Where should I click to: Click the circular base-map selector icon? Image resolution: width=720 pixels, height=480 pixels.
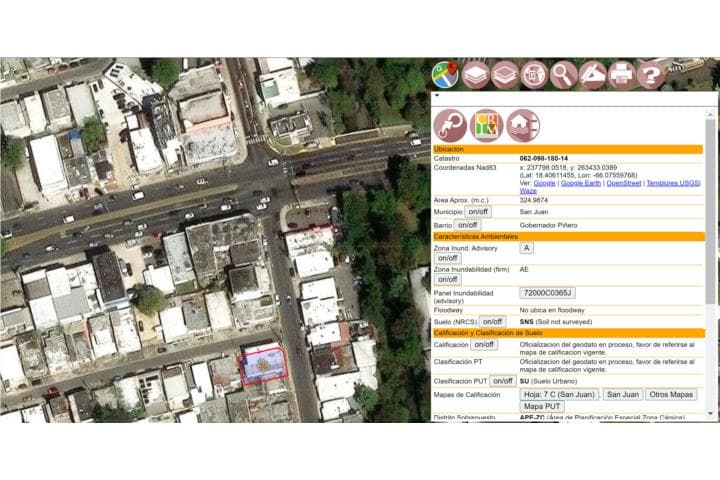(534, 74)
